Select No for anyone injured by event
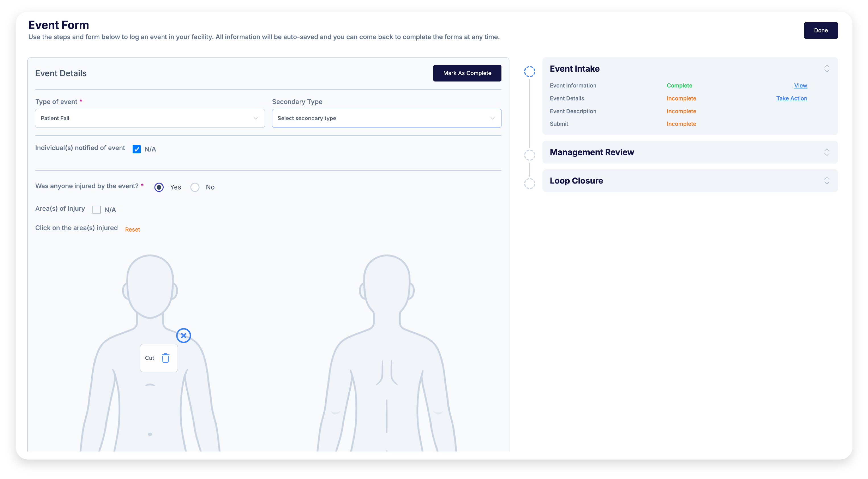This screenshot has height=479, width=868. click(x=195, y=187)
